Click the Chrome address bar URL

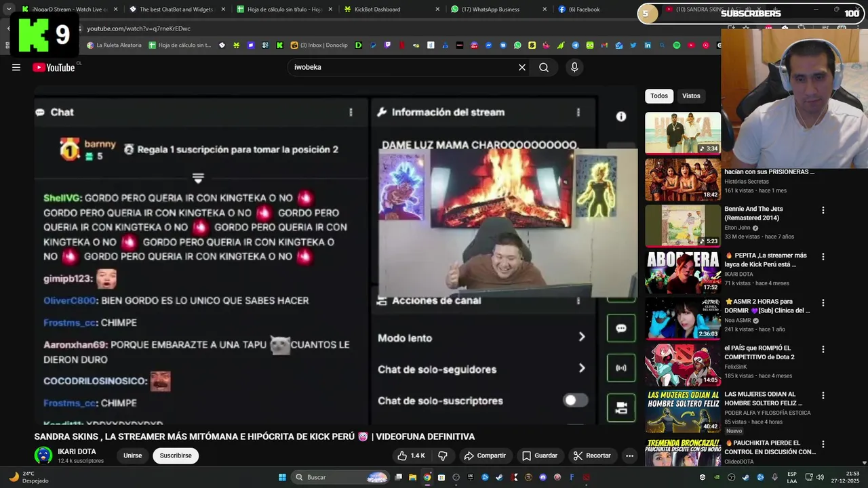pos(138,28)
